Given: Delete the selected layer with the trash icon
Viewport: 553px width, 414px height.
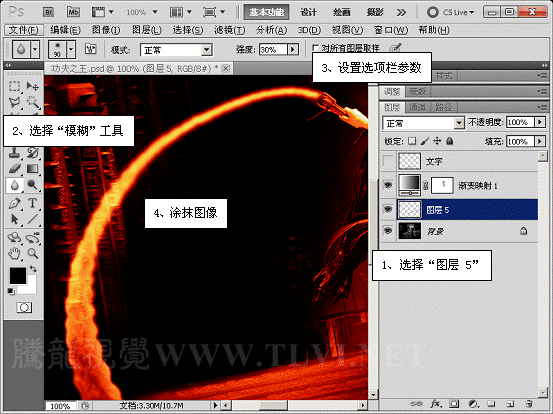Looking at the screenshot, I should [528, 404].
